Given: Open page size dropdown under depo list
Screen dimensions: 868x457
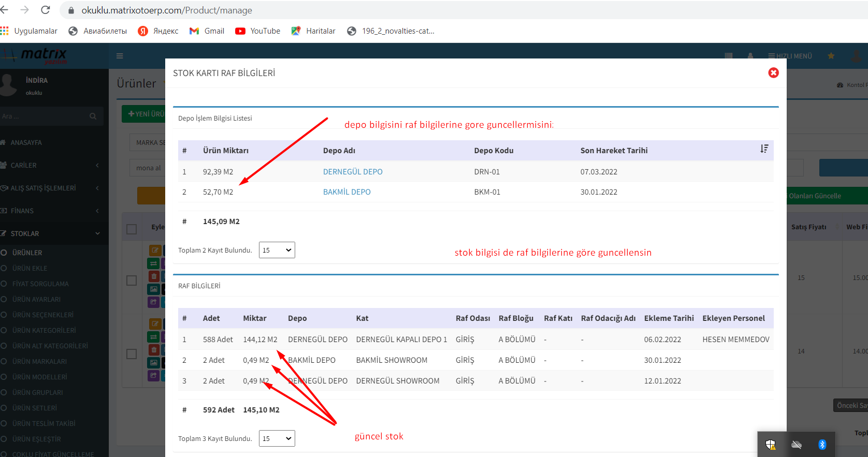Looking at the screenshot, I should [277, 250].
